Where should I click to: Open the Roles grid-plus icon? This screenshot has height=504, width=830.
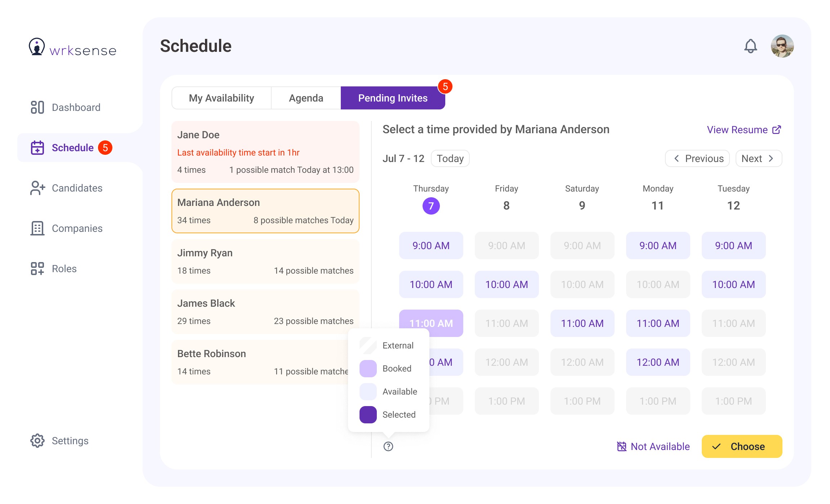click(37, 269)
